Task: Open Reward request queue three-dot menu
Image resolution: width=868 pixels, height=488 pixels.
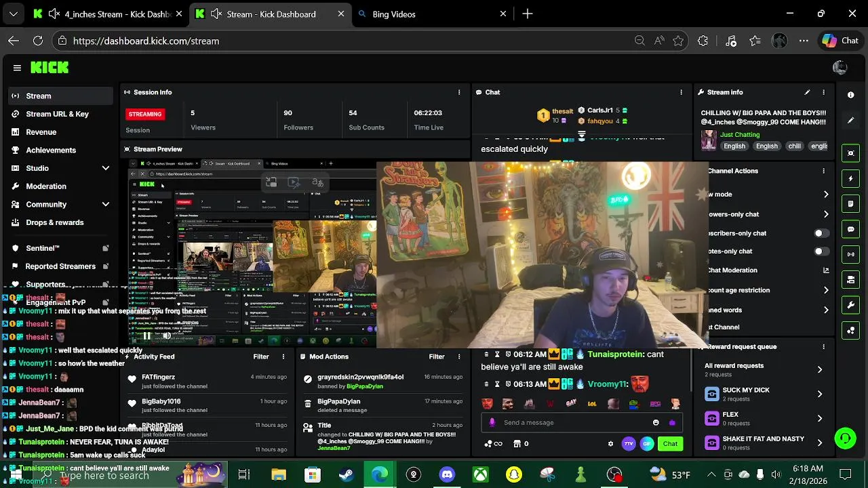Action: click(824, 346)
